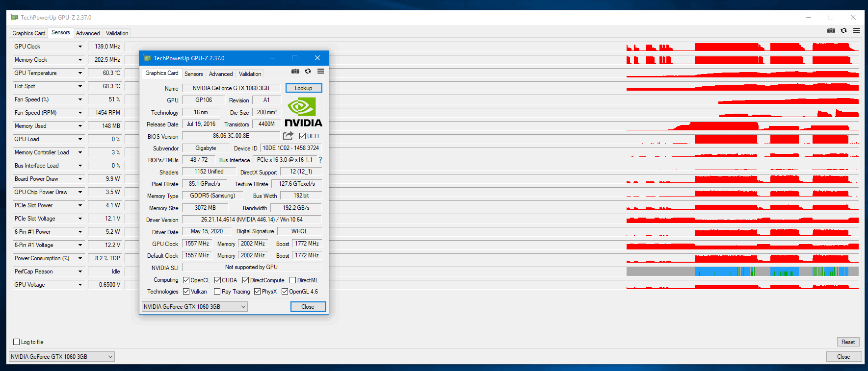
Task: Open the GPU Voltage sensor dropdown
Action: point(80,285)
